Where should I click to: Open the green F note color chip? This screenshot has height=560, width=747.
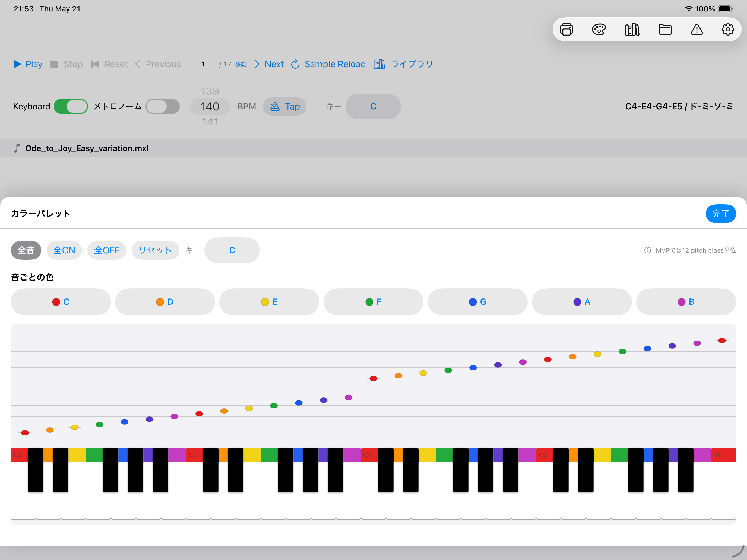point(373,302)
